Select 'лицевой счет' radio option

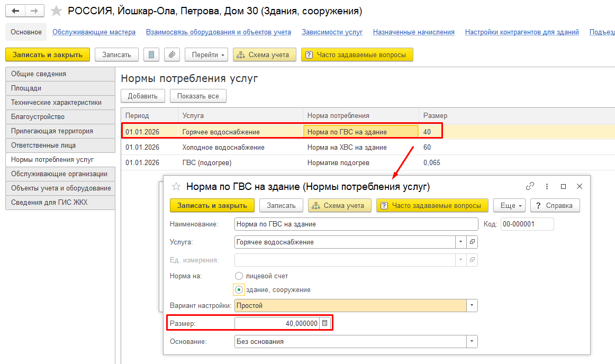click(x=239, y=276)
